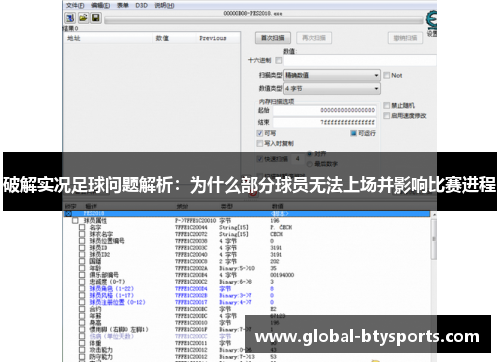Save the table using the floppy disk icon
500x362 pixels.
pyautogui.click(x=96, y=18)
